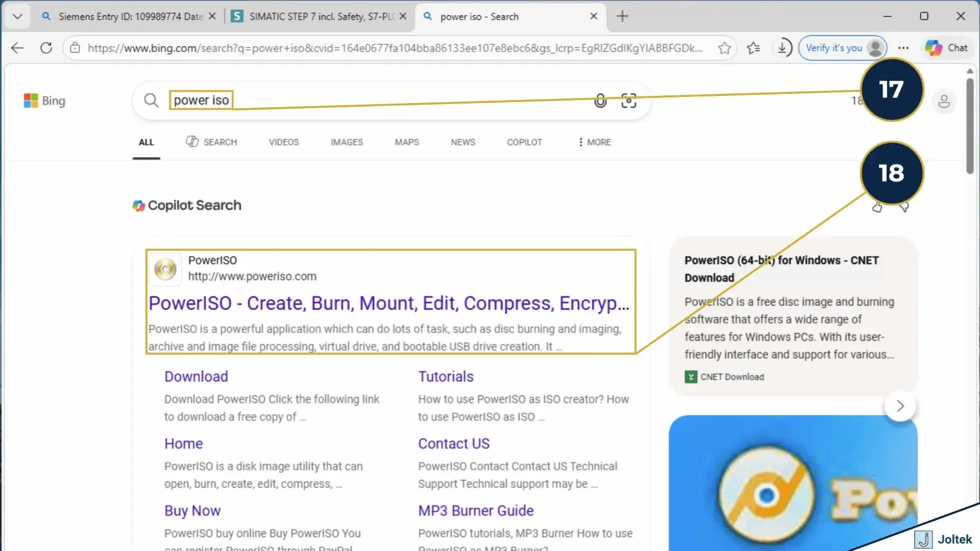The image size is (980, 551).
Task: Close the power iso Search tab
Action: [x=594, y=16]
